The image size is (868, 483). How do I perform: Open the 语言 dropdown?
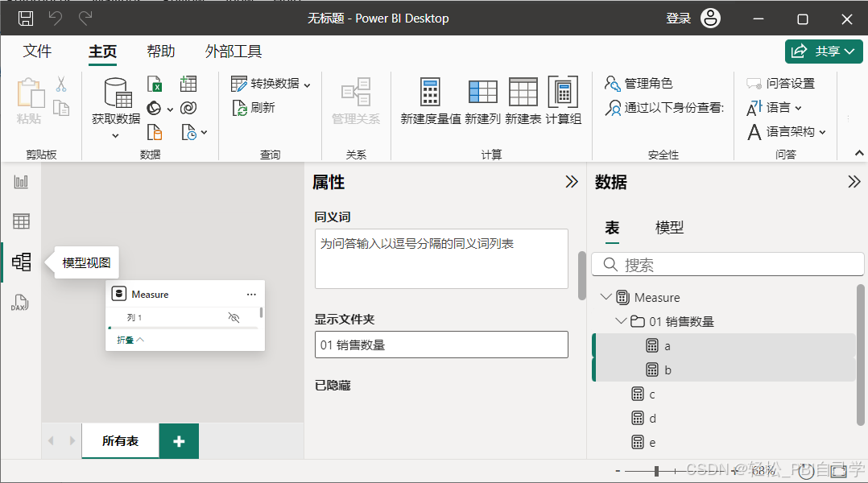[798, 109]
